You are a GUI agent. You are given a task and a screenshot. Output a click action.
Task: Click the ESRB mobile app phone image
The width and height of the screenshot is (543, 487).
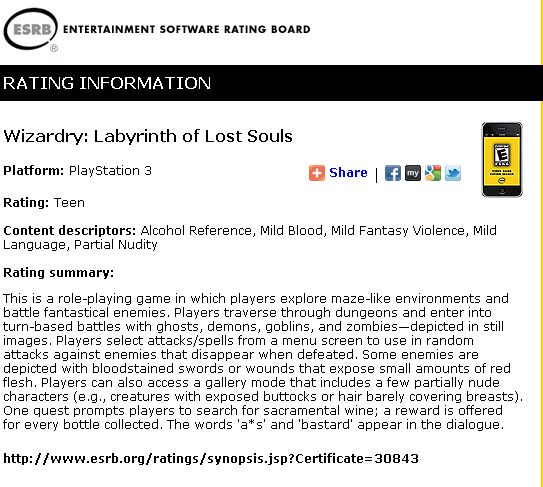point(502,160)
